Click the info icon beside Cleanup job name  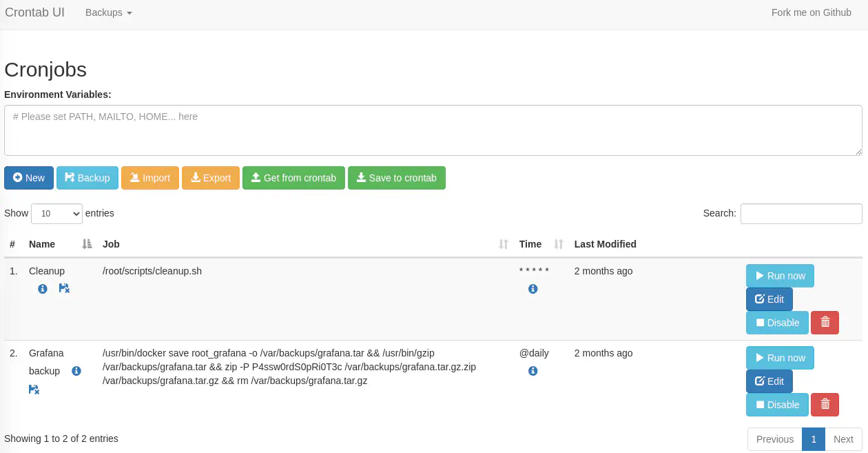point(43,289)
